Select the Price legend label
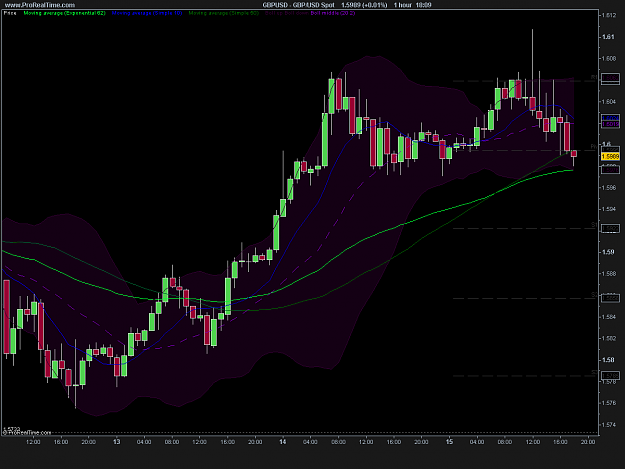The width and height of the screenshot is (625, 469). (10, 13)
